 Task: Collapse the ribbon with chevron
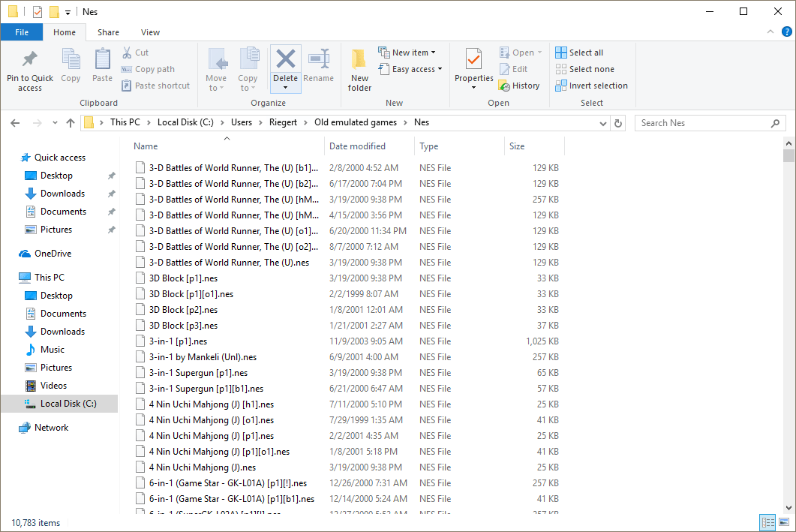pyautogui.click(x=770, y=32)
